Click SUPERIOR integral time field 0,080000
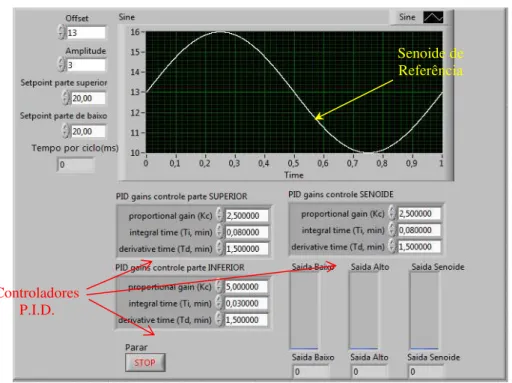Image resolution: width=512 pixels, height=383 pixels. click(247, 232)
